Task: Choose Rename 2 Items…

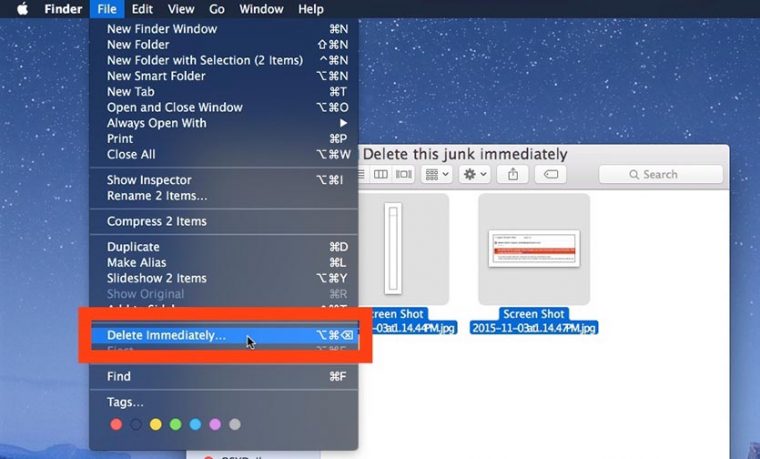Action: tap(224, 196)
